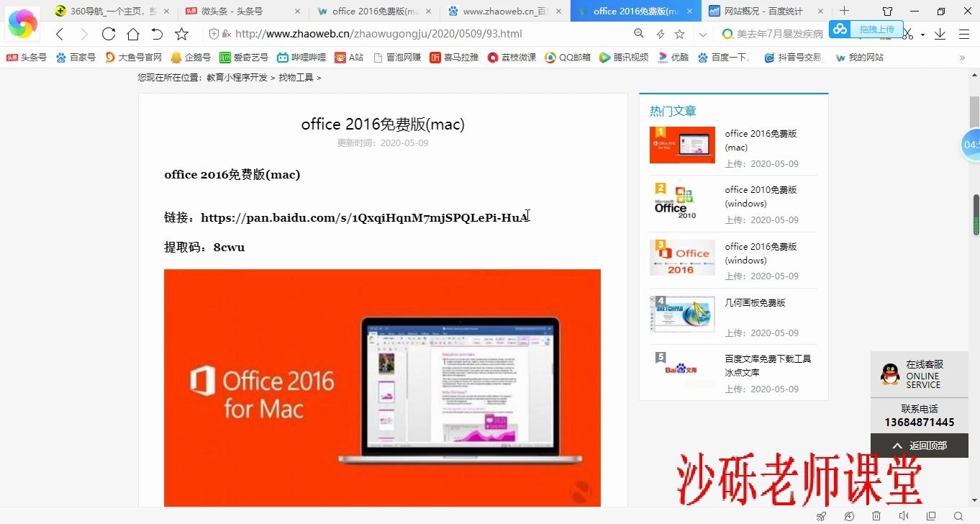
Task: Open the scissors tool dropdown arrow
Action: (x=922, y=35)
